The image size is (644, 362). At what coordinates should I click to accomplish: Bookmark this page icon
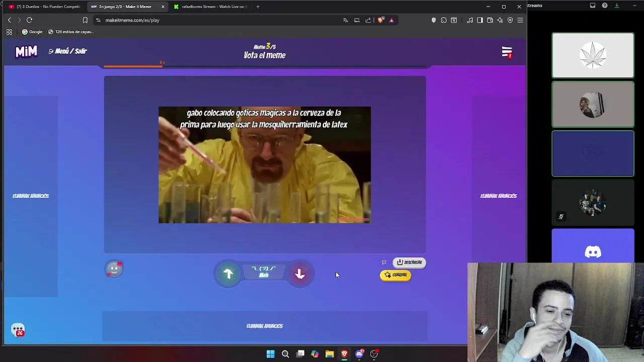click(85, 20)
